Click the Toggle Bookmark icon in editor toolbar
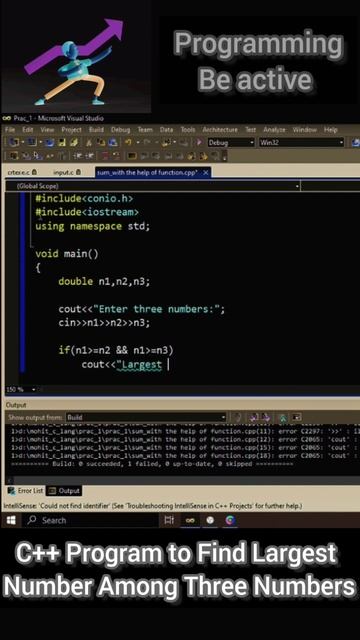This screenshot has width=360, height=640. tap(132, 155)
